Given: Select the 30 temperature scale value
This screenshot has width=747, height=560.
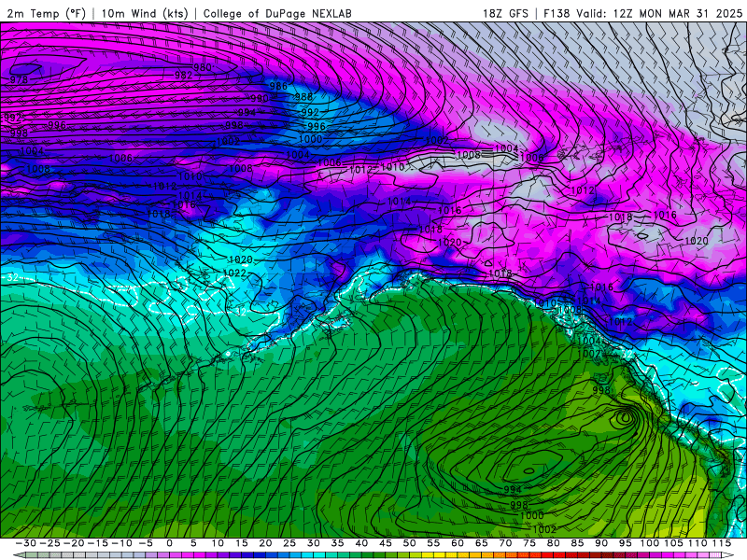Looking at the screenshot, I should click(314, 543).
